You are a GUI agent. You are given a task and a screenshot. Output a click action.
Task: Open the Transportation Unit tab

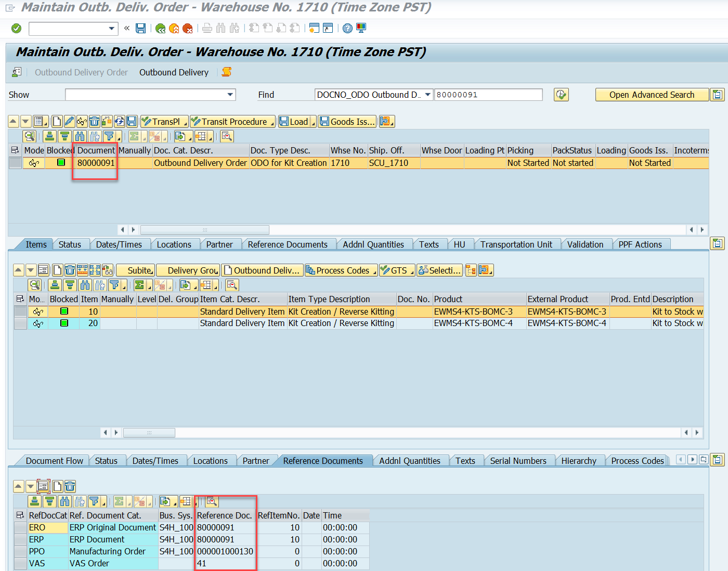point(516,244)
